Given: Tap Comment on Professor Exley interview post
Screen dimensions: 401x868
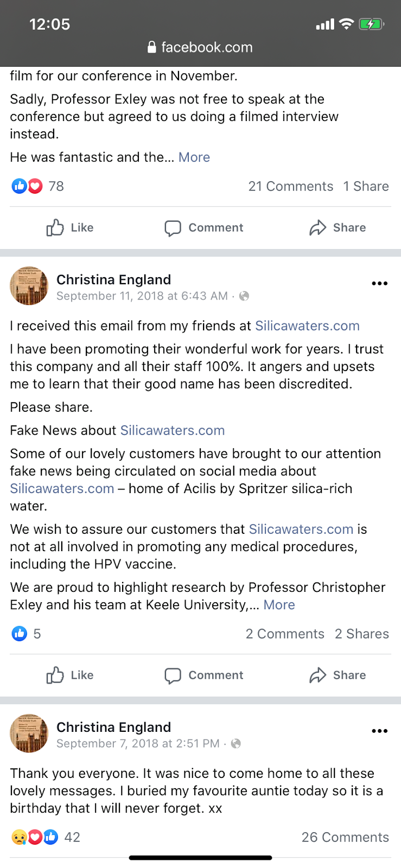Looking at the screenshot, I should 204,228.
